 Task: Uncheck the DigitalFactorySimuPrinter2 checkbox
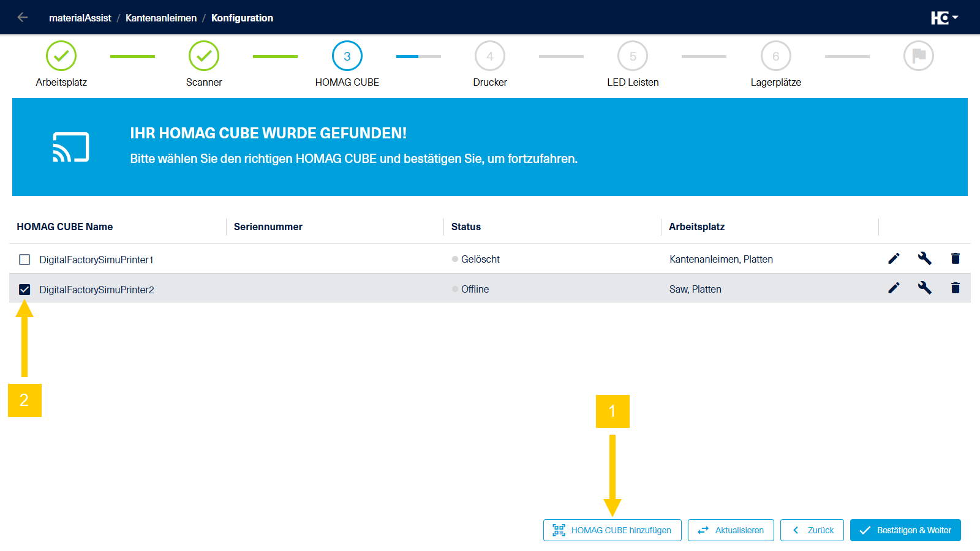[x=24, y=290]
